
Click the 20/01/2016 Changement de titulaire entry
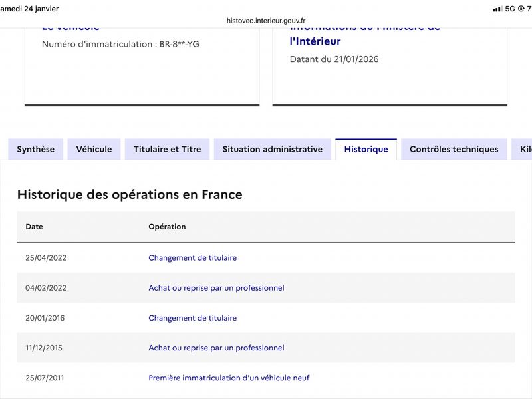click(x=193, y=318)
